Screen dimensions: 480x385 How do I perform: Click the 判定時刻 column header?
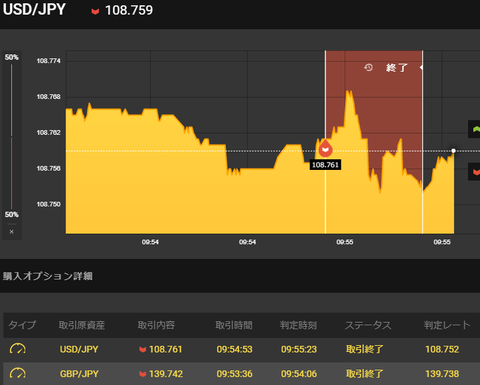coord(298,325)
